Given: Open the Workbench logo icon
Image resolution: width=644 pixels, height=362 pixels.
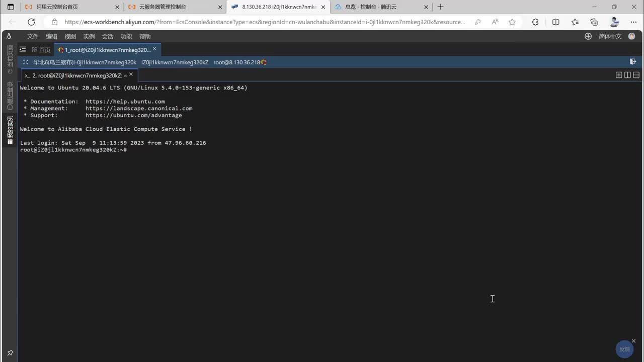Looking at the screenshot, I should pyautogui.click(x=9, y=36).
